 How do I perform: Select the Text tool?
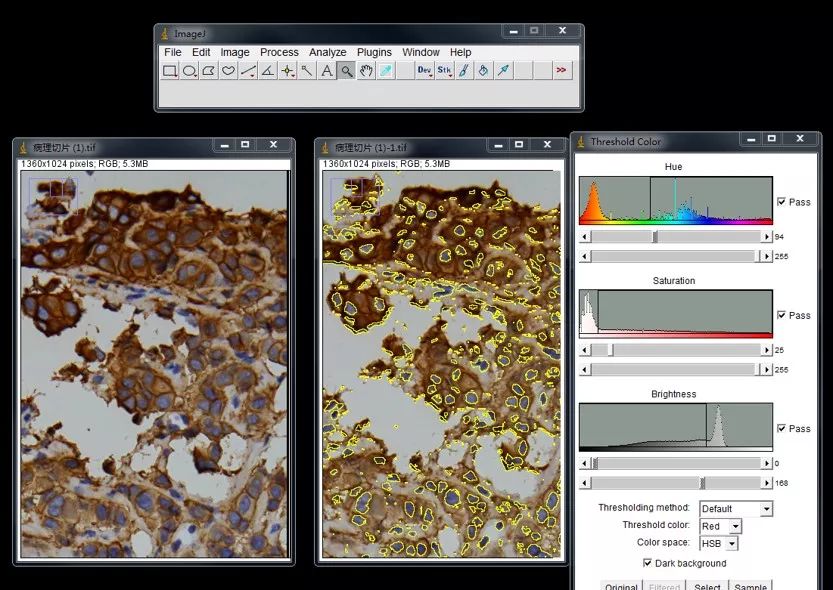tap(326, 71)
